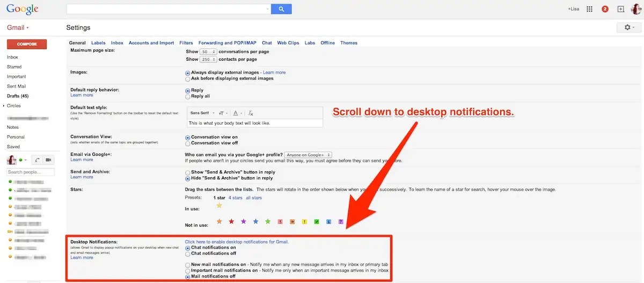This screenshot has width=644, height=283.
Task: Open the Anyone on Google+ dropdown
Action: (x=309, y=155)
